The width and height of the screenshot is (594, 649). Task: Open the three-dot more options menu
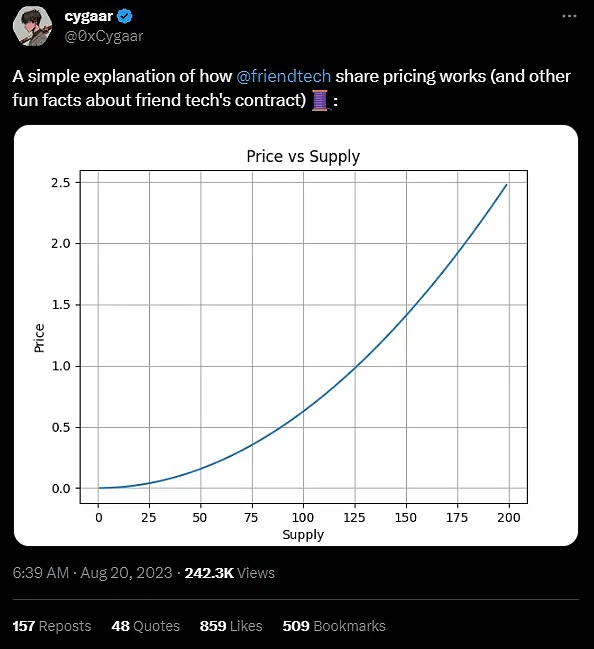(570, 16)
